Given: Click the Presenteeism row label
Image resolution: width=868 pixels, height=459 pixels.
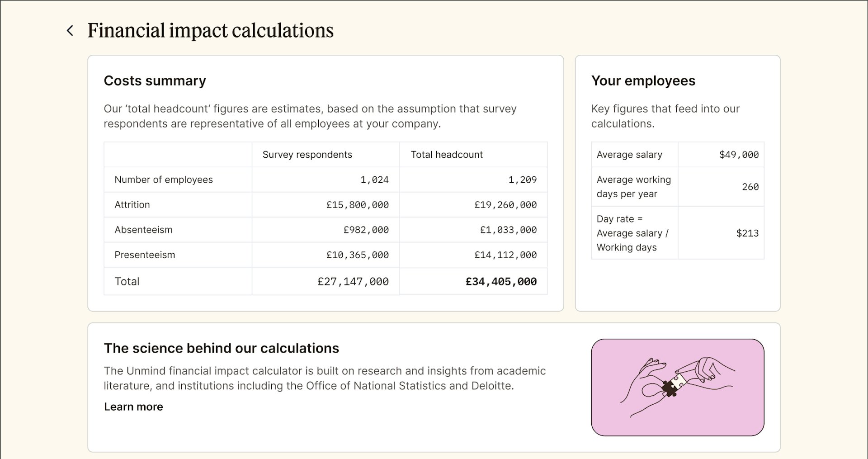Looking at the screenshot, I should [145, 255].
